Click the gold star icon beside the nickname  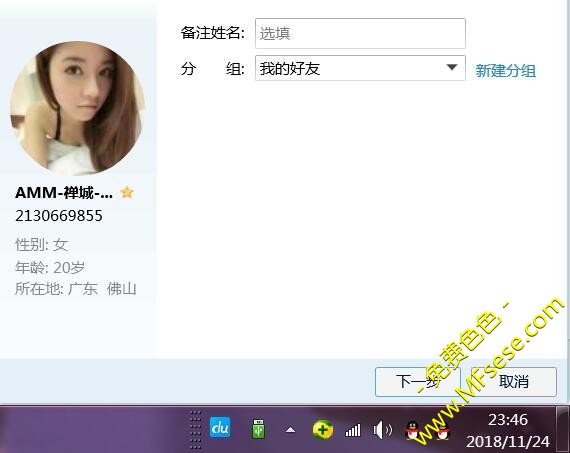click(127, 192)
